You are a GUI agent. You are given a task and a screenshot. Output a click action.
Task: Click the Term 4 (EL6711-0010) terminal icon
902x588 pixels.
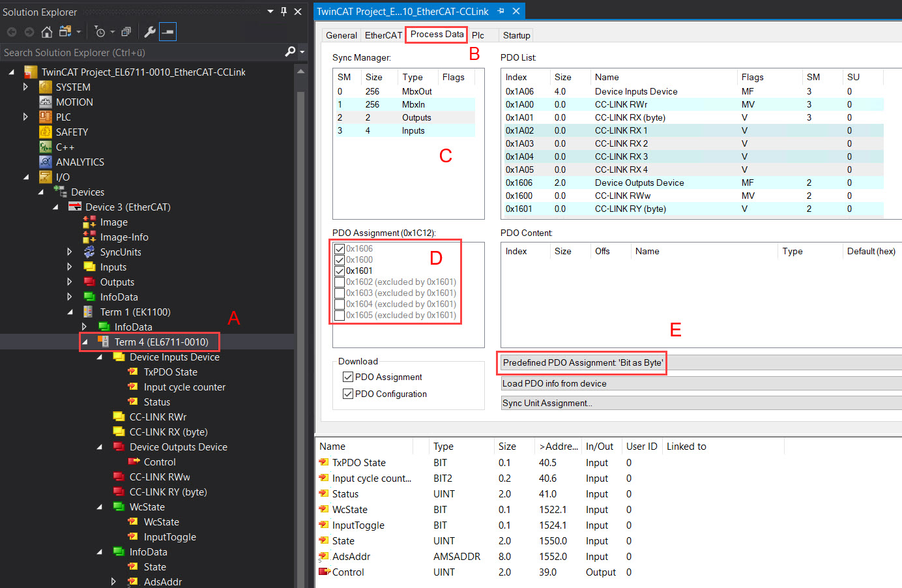point(103,342)
